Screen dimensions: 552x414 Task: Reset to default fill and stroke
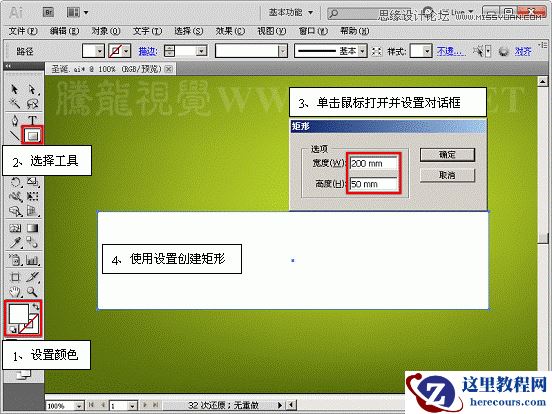pos(13,330)
